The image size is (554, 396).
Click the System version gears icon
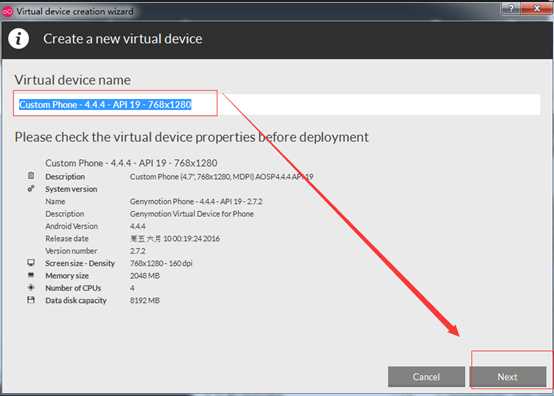pos(31,188)
